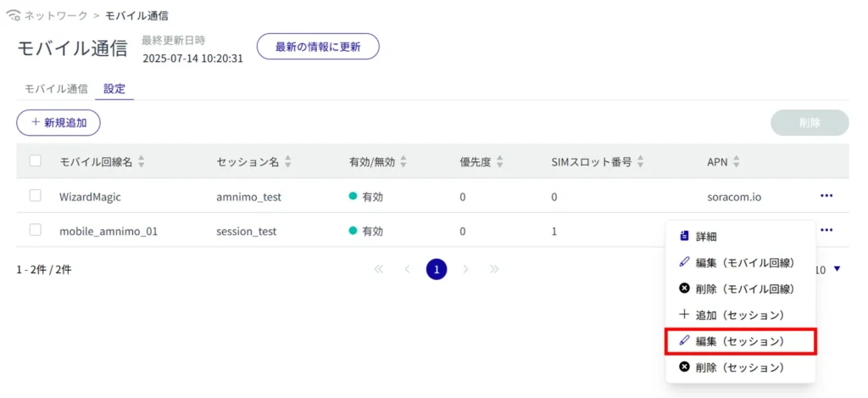Click page number 1 in pagination
Image resolution: width=868 pixels, height=398 pixels.
[437, 270]
